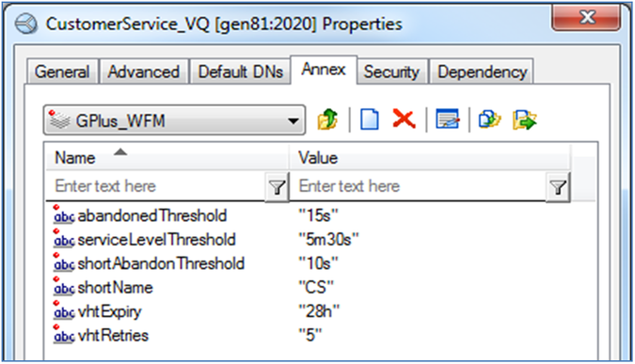Select the vhtExpiry option row

click(x=320, y=311)
